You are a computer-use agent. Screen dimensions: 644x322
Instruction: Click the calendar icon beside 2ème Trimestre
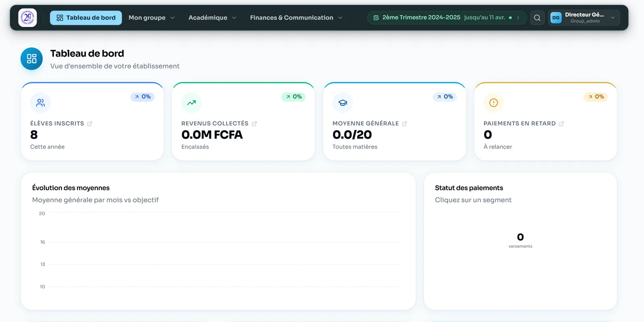click(x=376, y=18)
